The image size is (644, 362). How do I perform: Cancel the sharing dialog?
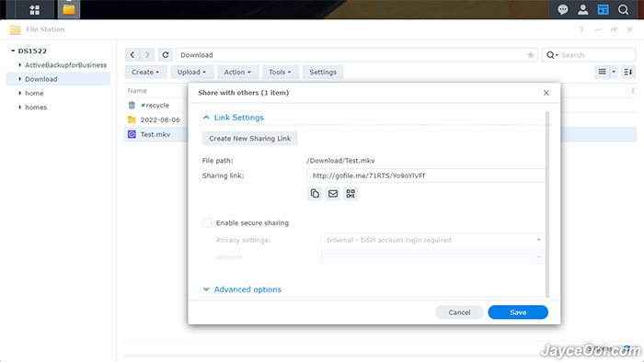(459, 312)
